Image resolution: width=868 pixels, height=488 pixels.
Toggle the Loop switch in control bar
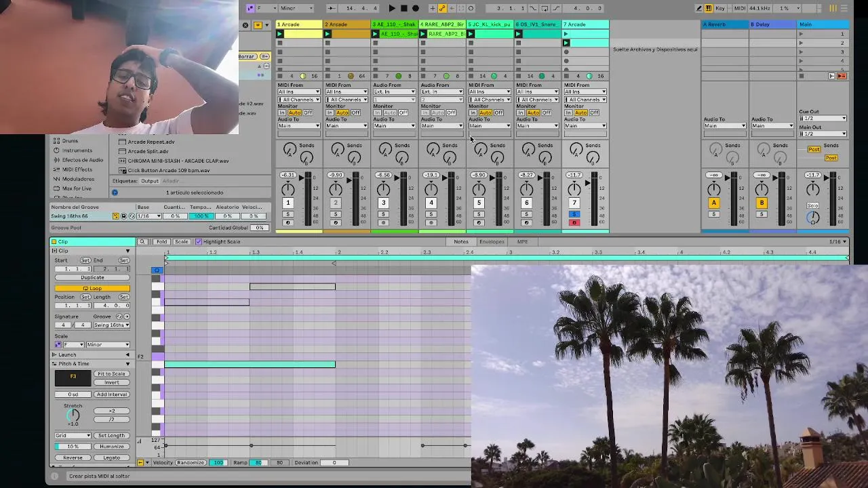point(545,8)
